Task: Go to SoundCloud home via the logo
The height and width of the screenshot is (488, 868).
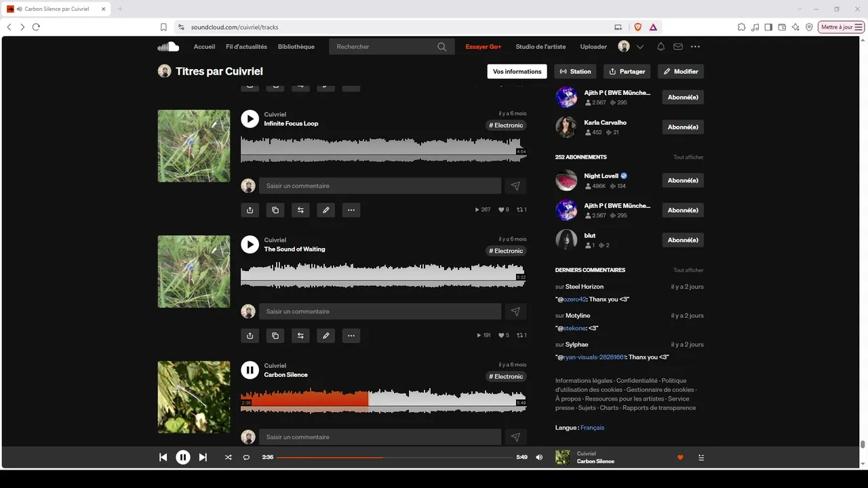Action: pyautogui.click(x=168, y=47)
